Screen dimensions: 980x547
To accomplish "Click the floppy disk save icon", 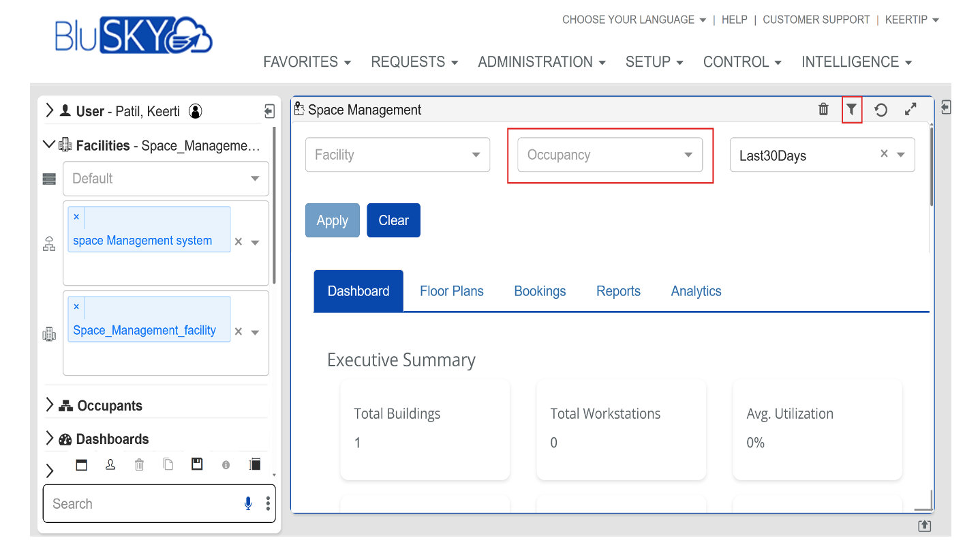I will [x=197, y=464].
